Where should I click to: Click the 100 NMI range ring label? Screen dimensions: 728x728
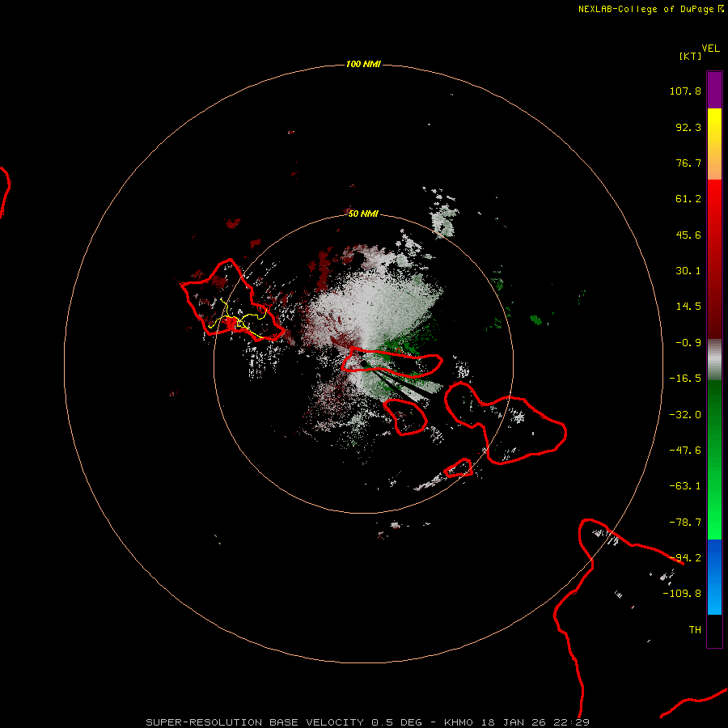[363, 64]
